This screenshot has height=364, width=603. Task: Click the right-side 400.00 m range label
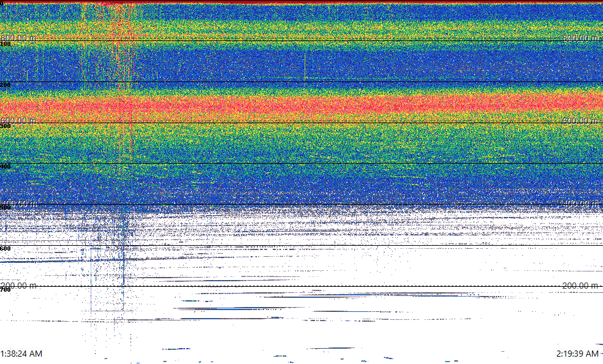tap(580, 203)
